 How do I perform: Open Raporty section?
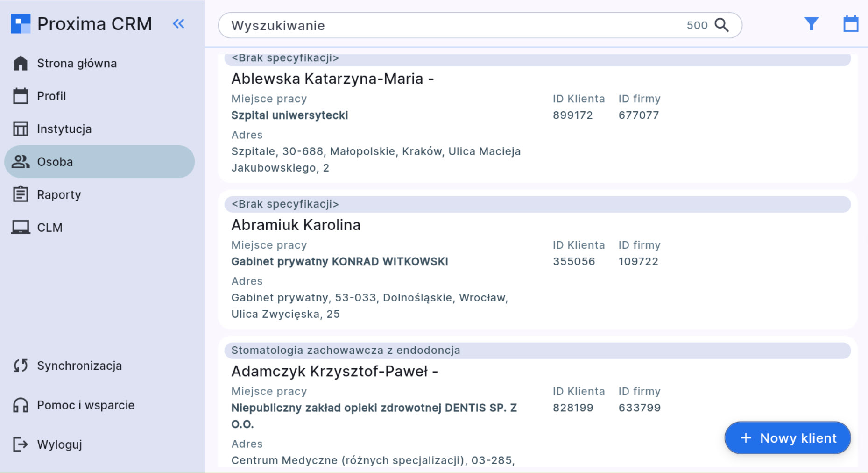point(59,194)
